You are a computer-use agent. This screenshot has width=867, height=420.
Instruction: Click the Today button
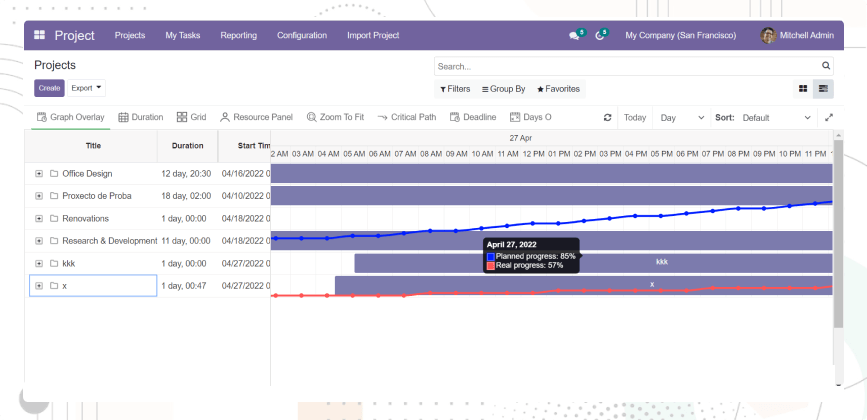coord(635,118)
